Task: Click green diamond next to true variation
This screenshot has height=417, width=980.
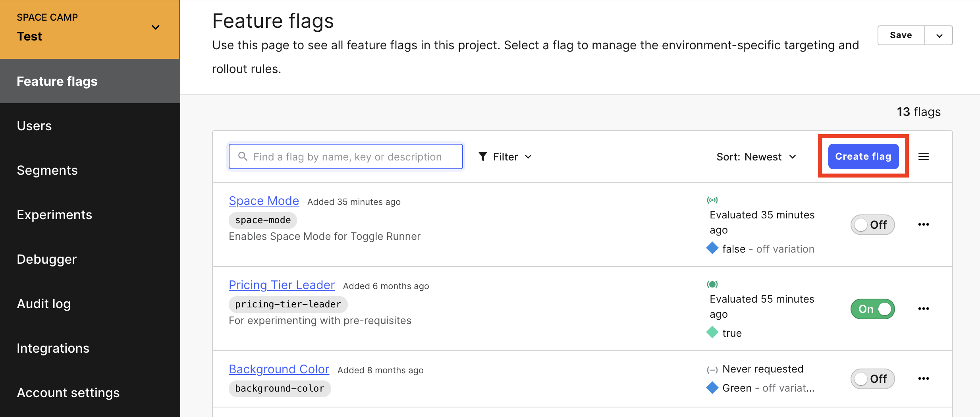Action: click(x=712, y=332)
